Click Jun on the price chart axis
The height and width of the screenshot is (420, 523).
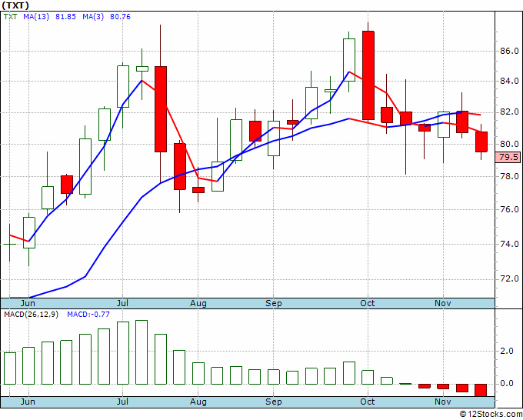(x=28, y=303)
